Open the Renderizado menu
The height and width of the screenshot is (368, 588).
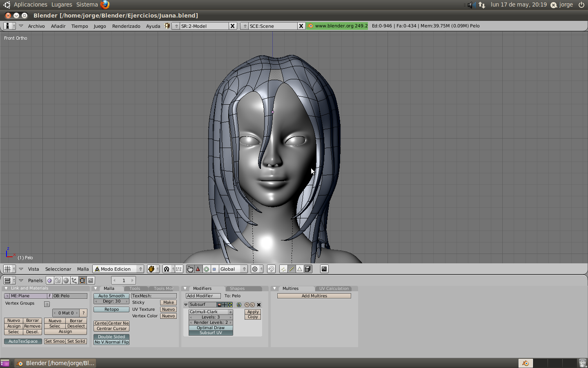tap(126, 26)
